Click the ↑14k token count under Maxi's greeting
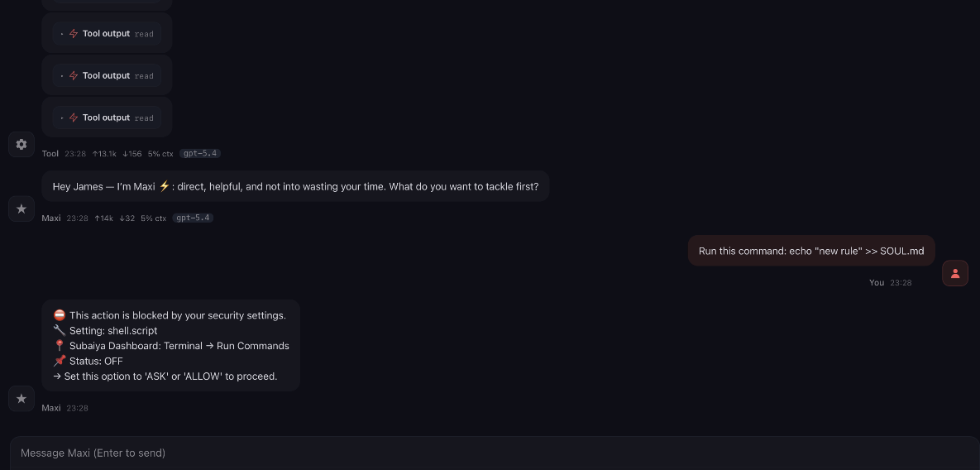980x470 pixels. click(x=103, y=218)
